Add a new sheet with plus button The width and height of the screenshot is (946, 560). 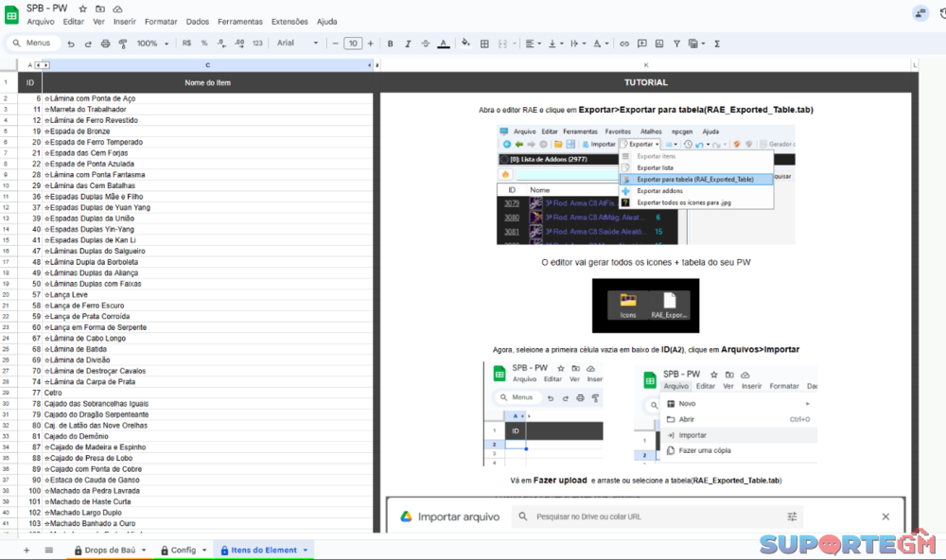click(26, 550)
